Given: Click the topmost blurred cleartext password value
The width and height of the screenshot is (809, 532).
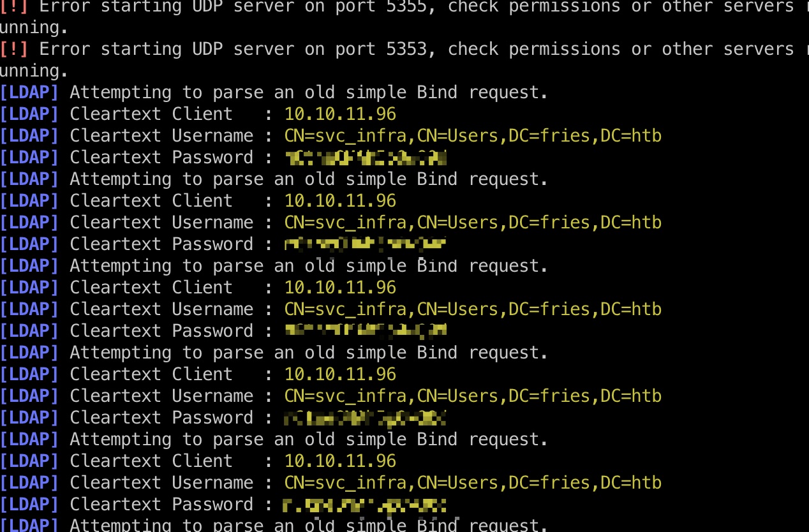Looking at the screenshot, I should tap(366, 157).
